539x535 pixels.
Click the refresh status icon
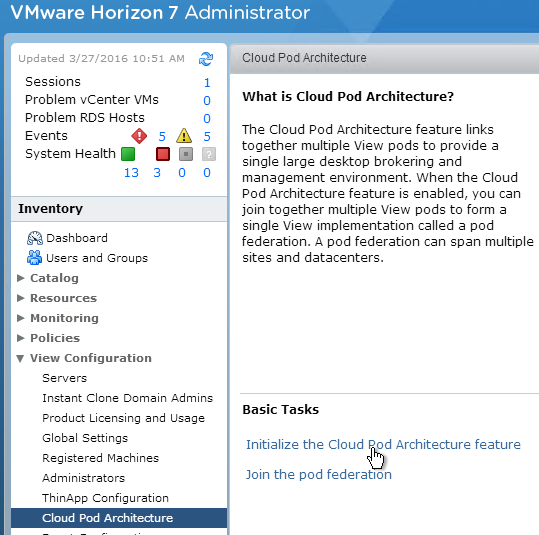tap(206, 59)
